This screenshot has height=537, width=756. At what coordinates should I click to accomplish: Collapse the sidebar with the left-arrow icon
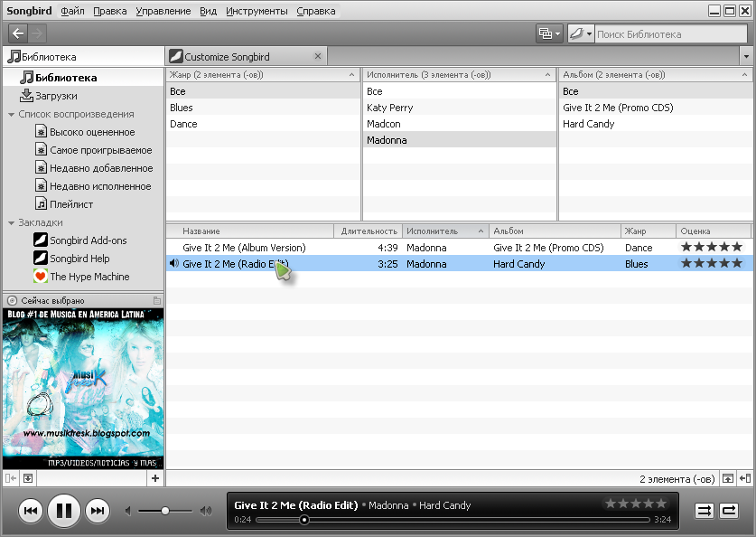point(11,478)
